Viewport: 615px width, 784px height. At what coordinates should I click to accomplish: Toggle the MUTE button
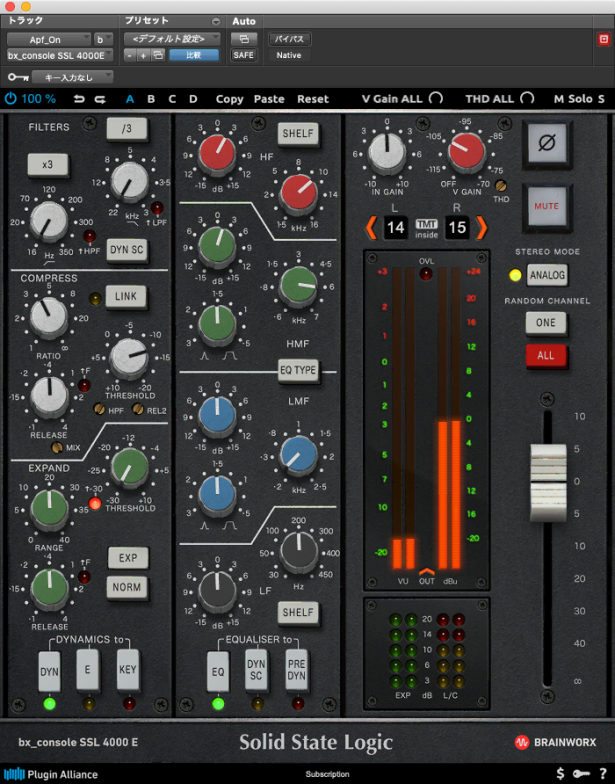(x=546, y=206)
